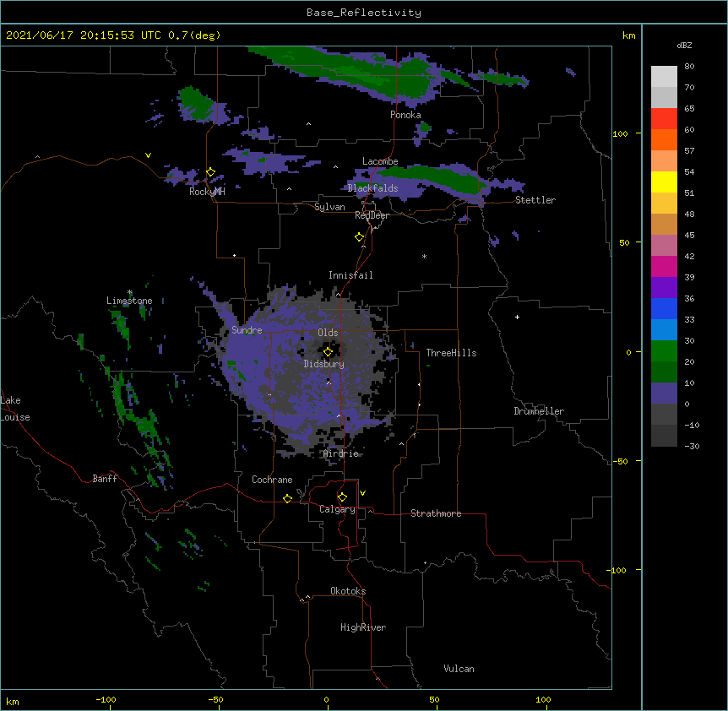Click the white 70-80 dBZ legend swatch
Screen dimensions: 728x711
(x=664, y=77)
